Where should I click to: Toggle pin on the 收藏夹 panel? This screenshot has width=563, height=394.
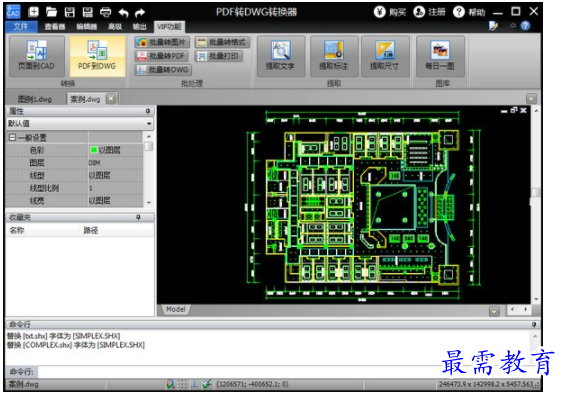pos(139,218)
